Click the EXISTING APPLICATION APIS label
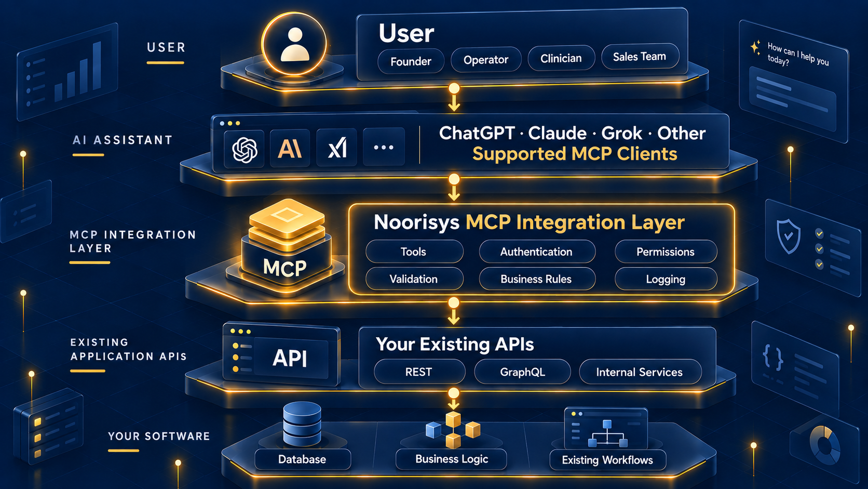 [x=128, y=349]
